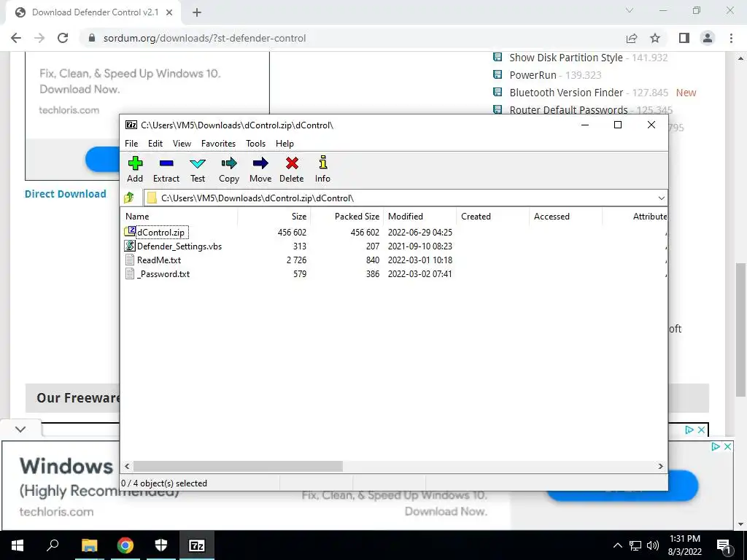Click the right arrow of 7-Zip scrollbar
747x560 pixels.
click(660, 466)
